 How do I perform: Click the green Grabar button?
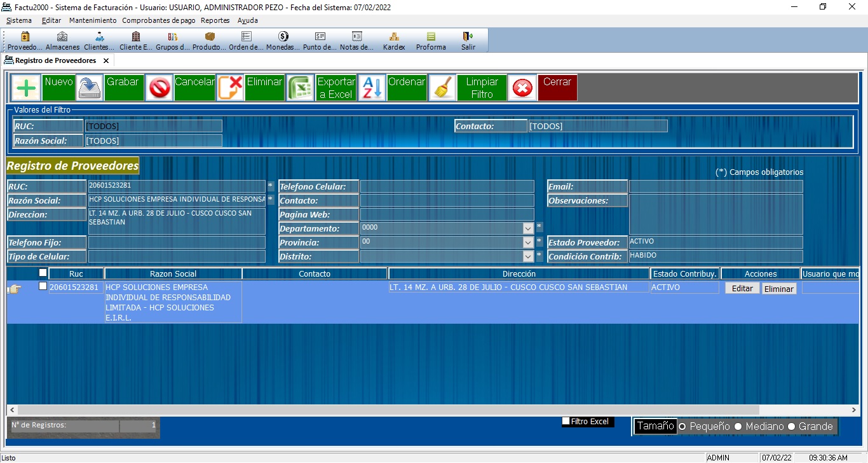click(123, 88)
